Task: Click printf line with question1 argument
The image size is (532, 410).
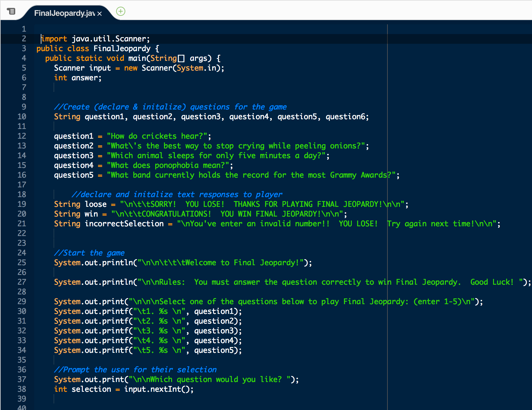Action: [x=148, y=311]
